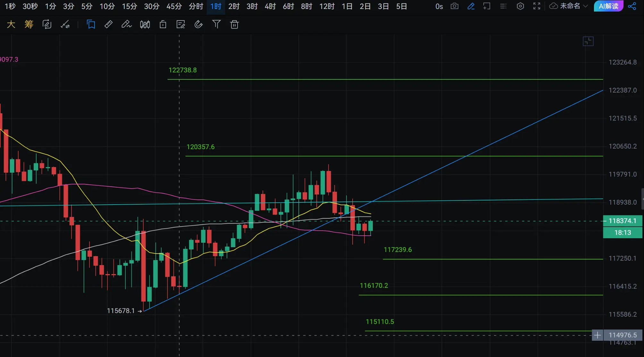
Task: Switch to the 8时 timeframe
Action: (307, 6)
